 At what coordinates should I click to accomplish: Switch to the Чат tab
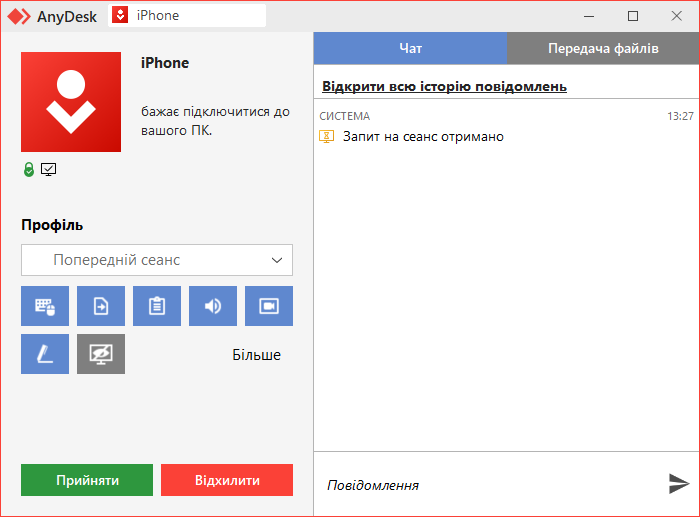click(x=410, y=48)
